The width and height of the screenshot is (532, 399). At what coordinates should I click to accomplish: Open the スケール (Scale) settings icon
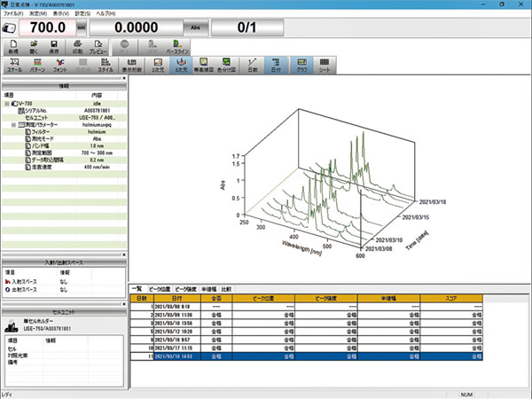(x=14, y=66)
